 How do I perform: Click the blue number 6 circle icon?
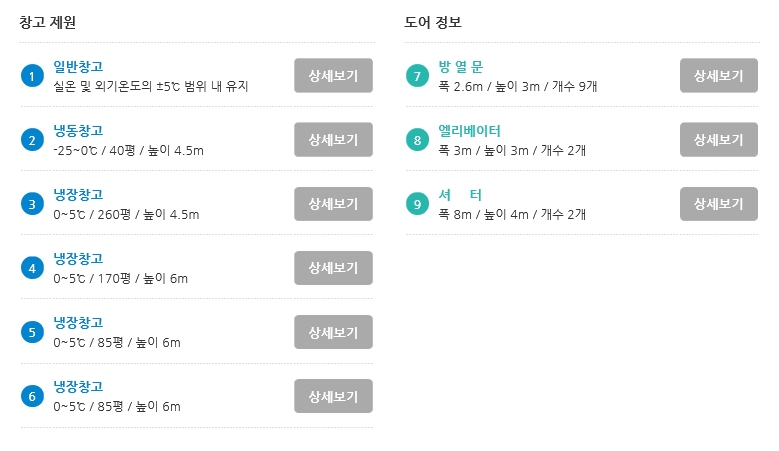click(32, 396)
